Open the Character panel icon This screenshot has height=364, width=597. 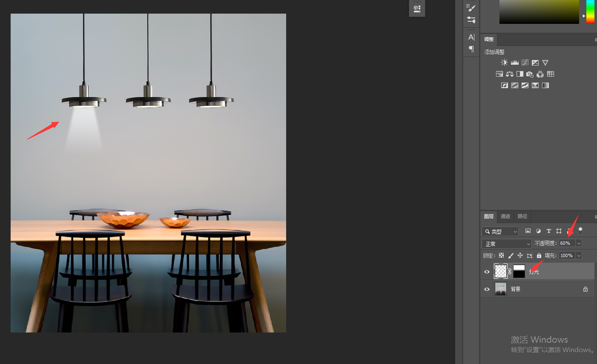point(471,37)
